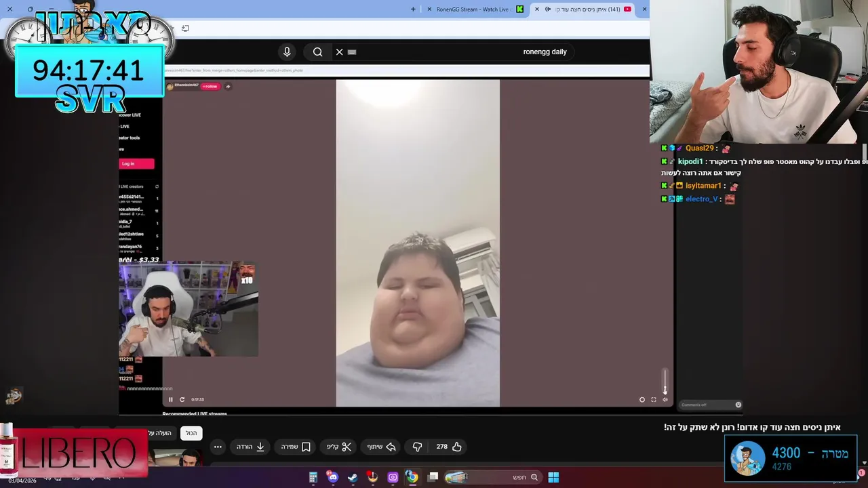The height and width of the screenshot is (488, 868).
Task: Open Task View from the taskbar
Action: [433, 476]
